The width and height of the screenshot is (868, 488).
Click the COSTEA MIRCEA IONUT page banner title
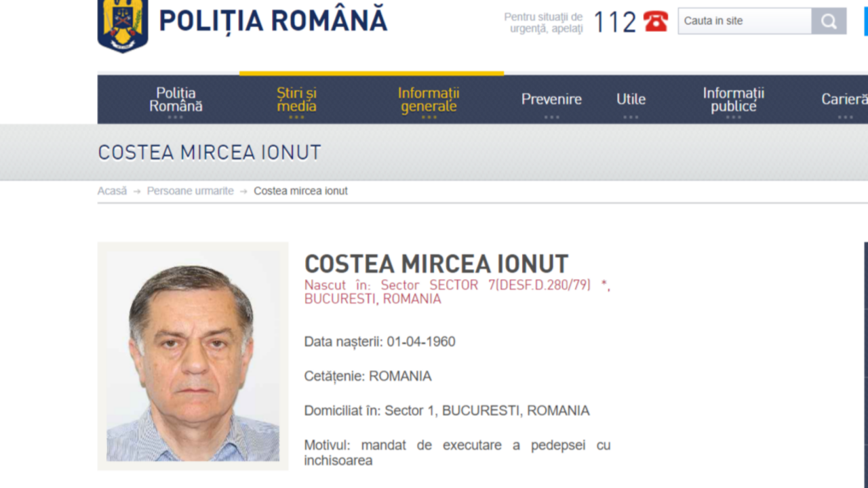coord(210,152)
